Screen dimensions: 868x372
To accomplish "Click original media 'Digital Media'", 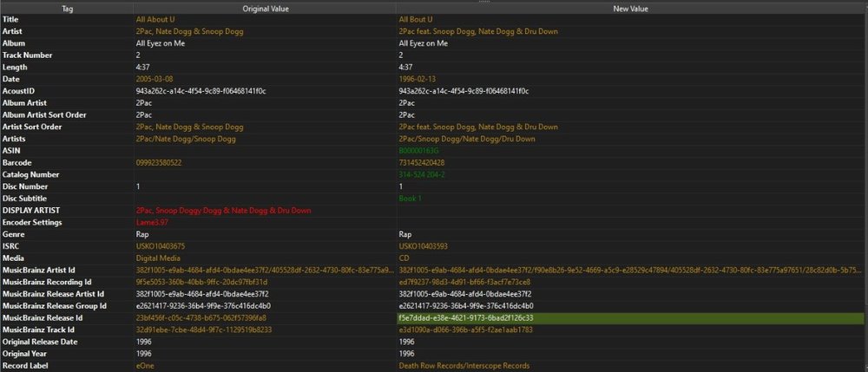I will point(158,258).
